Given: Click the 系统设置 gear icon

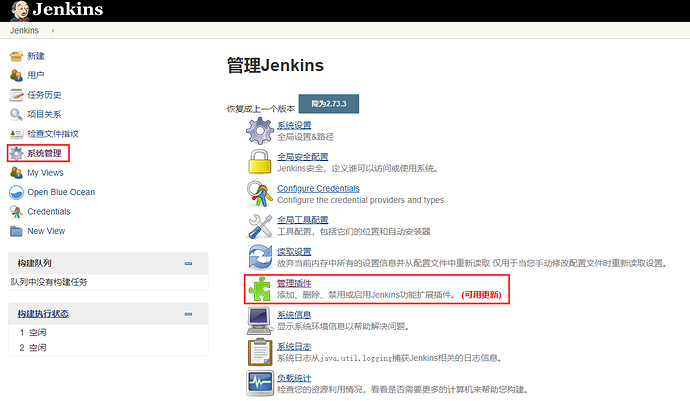Looking at the screenshot, I should click(260, 131).
